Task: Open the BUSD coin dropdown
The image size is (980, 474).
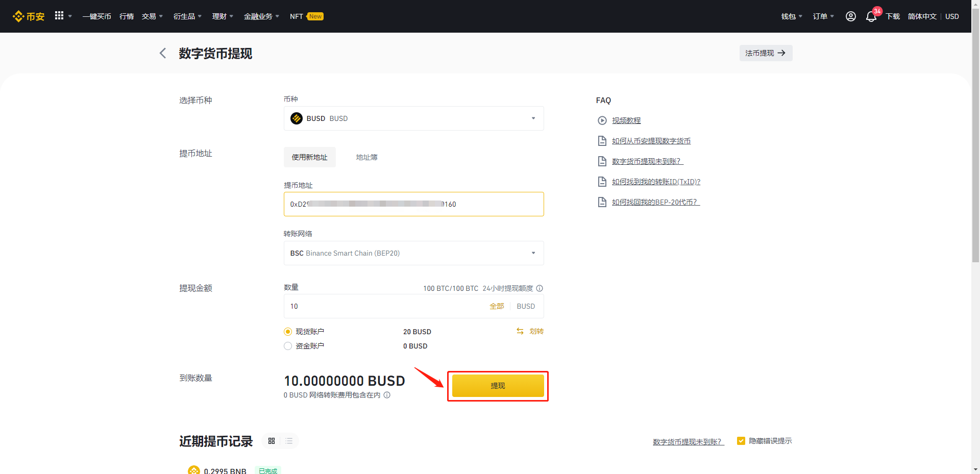Action: [x=414, y=118]
